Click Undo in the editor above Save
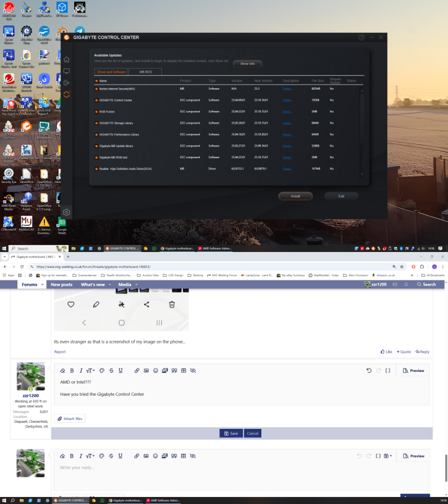Screen dimensions: 448x504 pos(369,370)
